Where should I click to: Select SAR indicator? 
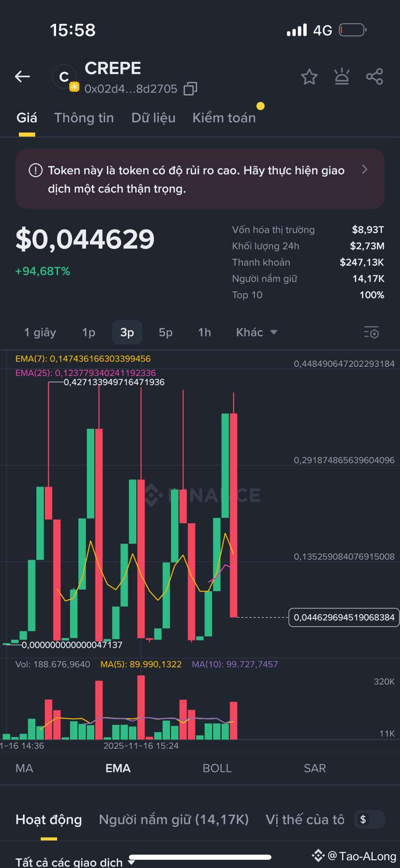[315, 768]
